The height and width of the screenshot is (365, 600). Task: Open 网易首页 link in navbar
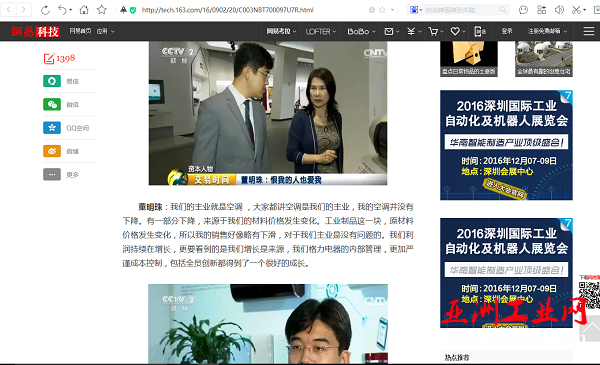click(x=80, y=31)
